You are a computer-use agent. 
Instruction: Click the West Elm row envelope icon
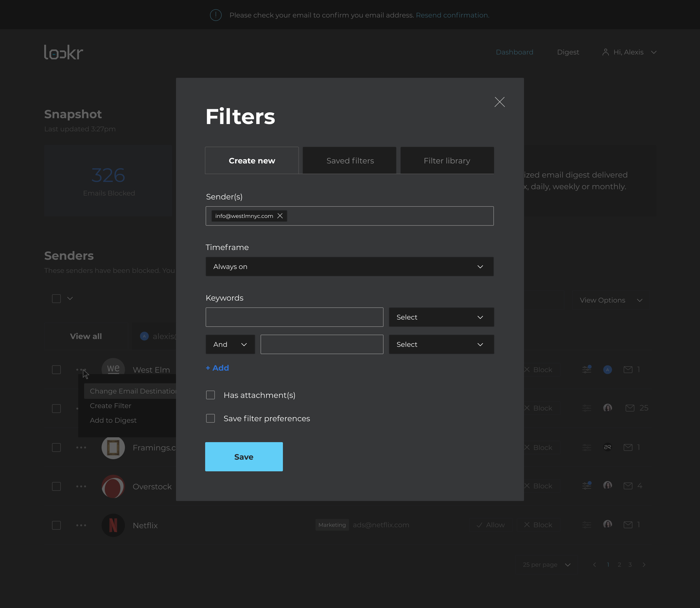point(628,369)
